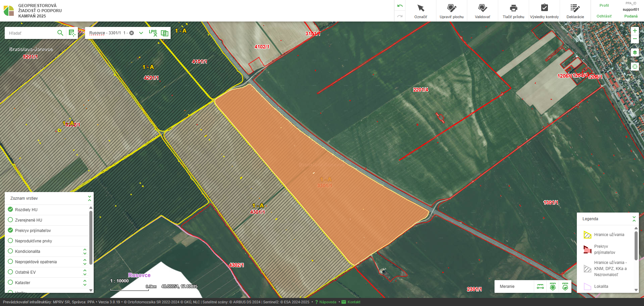Screen dimensions: 644x306
Task: Click the undo arrow icon
Action: (x=400, y=6)
